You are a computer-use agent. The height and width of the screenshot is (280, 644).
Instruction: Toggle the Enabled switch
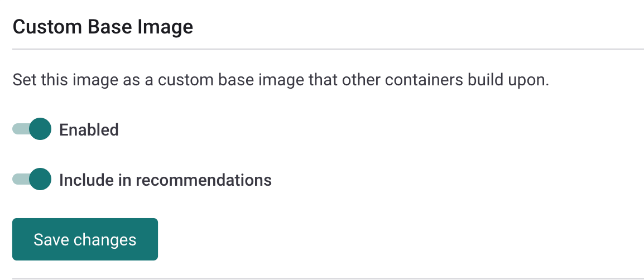point(32,129)
